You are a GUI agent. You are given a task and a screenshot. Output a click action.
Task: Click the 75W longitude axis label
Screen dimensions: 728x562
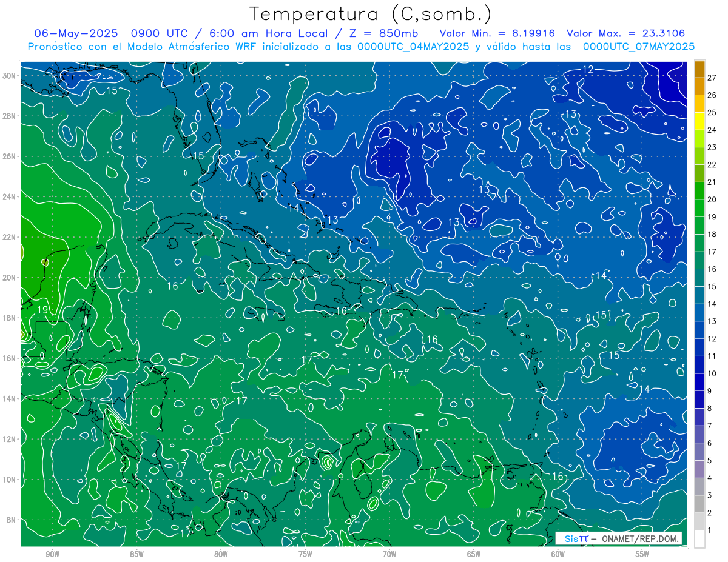tap(305, 555)
